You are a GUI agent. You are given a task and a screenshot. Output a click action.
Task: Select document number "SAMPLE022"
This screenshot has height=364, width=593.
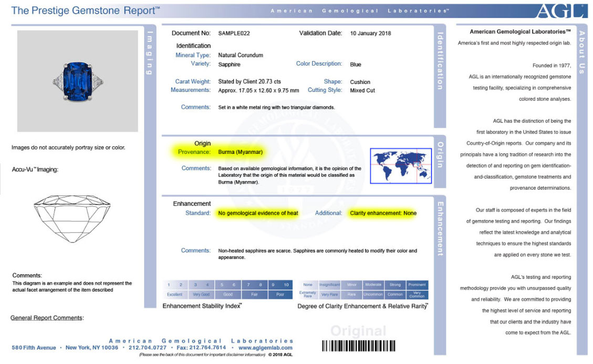point(234,33)
